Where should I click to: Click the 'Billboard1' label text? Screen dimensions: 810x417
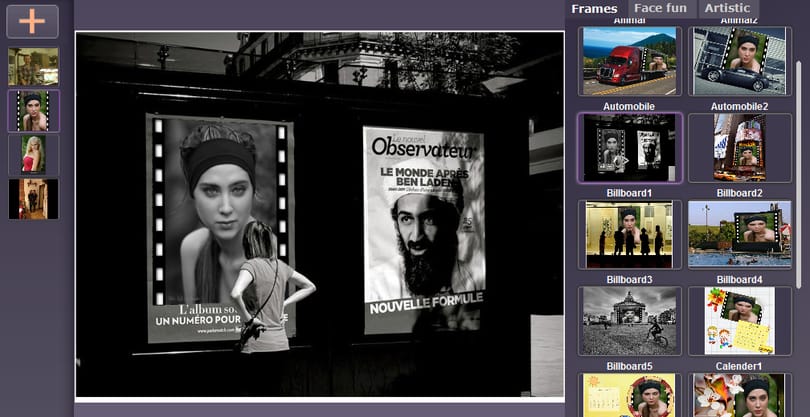click(629, 193)
